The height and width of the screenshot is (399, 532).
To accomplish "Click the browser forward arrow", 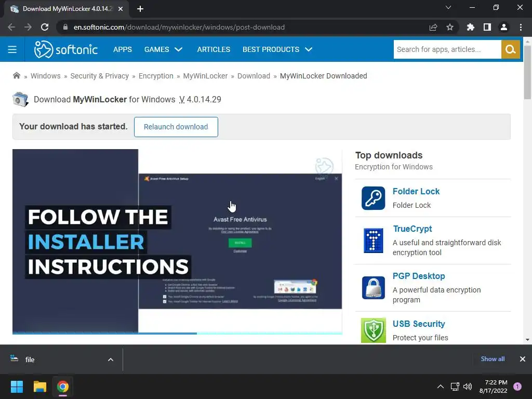I will 28,27.
